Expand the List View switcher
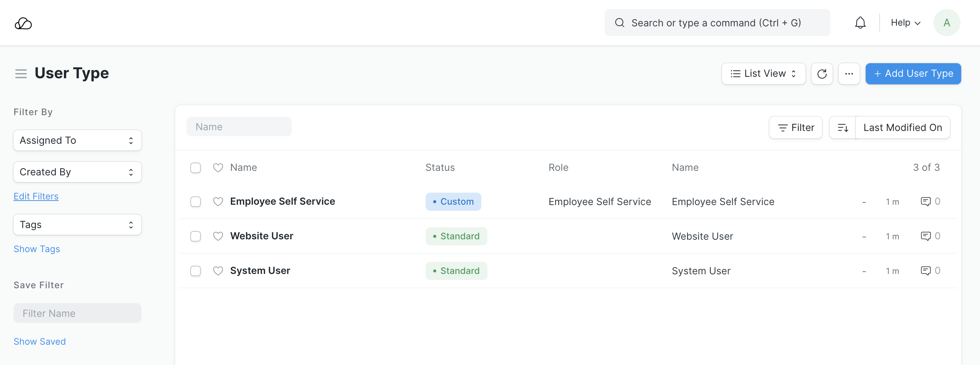Screen dimensions: 980x365 click(763, 74)
